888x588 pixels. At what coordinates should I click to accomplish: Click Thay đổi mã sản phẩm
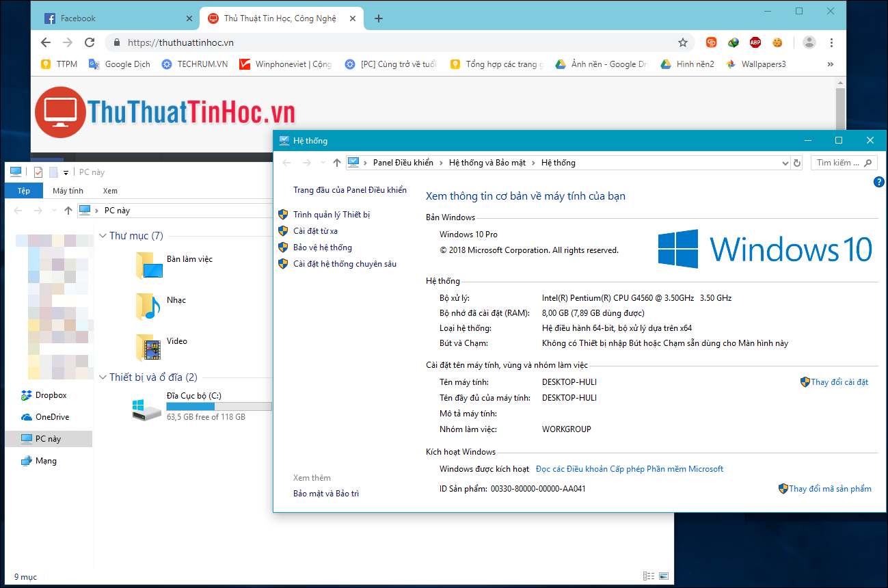pyautogui.click(x=831, y=489)
